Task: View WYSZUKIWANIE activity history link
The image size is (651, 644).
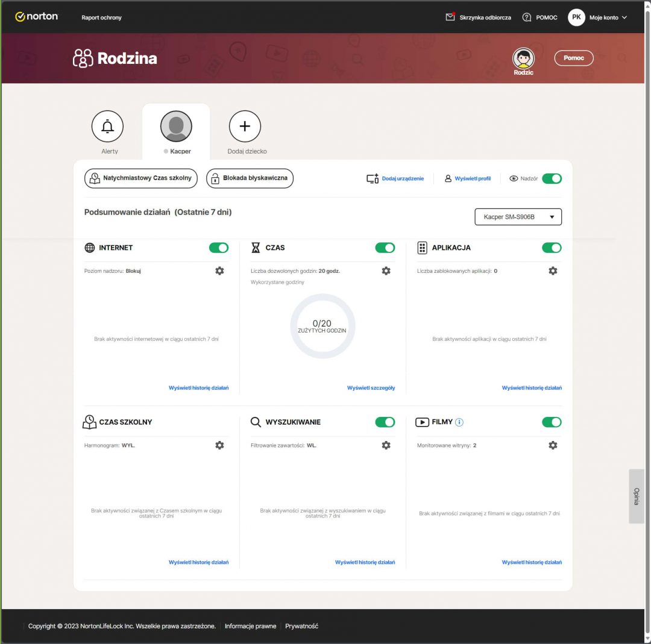Action: point(365,562)
